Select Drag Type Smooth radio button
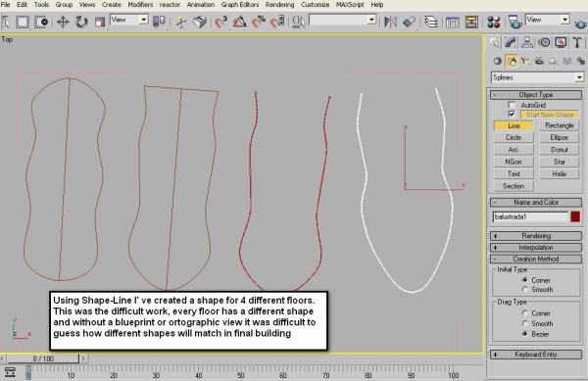588x381 pixels. click(525, 323)
